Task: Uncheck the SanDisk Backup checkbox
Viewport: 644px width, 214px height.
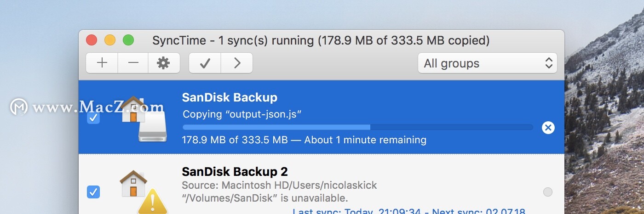Action: tap(93, 118)
